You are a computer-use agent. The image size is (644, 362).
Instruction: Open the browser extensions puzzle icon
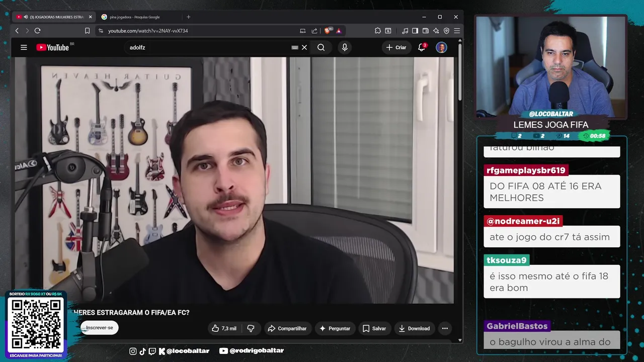click(378, 31)
